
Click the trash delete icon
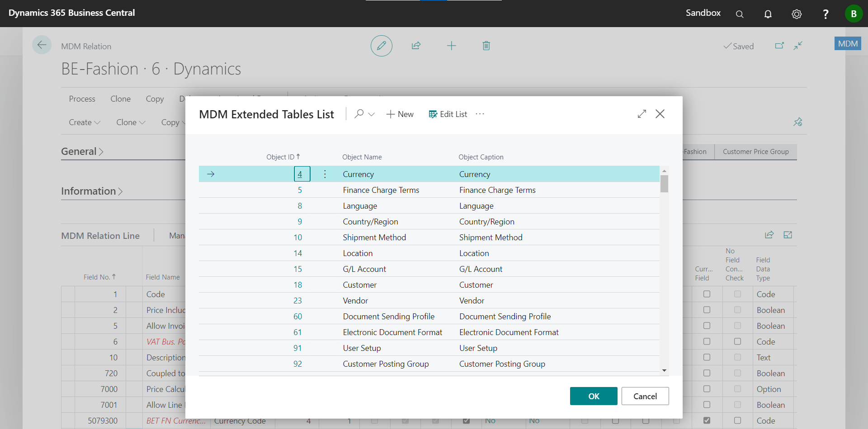(486, 46)
